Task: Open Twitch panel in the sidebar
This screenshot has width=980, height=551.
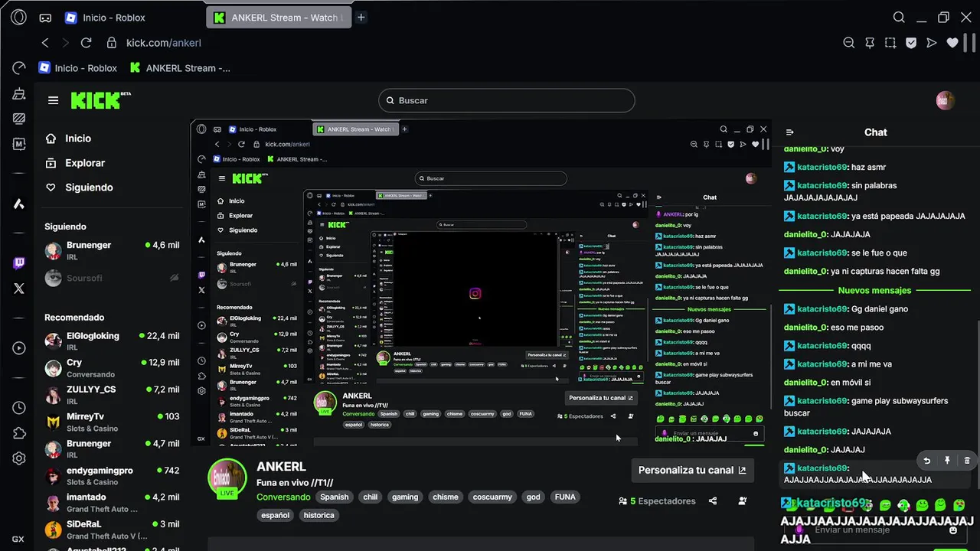Action: pos(19,263)
